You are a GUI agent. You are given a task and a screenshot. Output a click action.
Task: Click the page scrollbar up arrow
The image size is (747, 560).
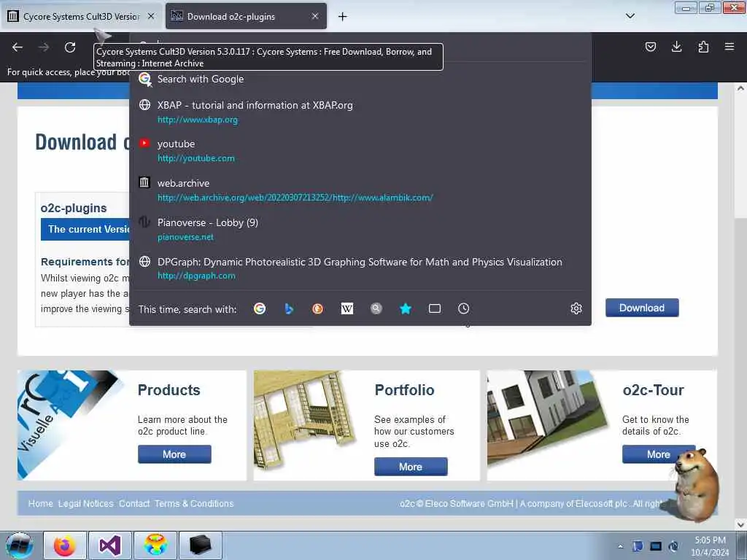(x=740, y=88)
